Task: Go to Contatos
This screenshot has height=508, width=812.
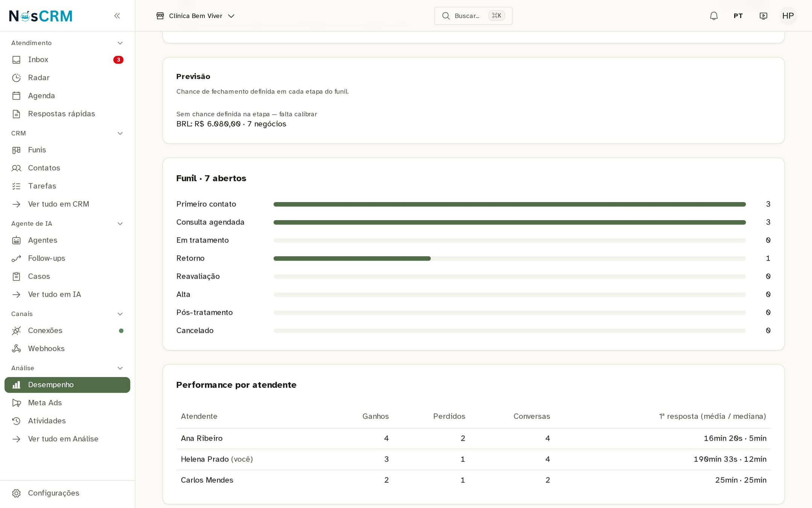Action: [x=67, y=168]
